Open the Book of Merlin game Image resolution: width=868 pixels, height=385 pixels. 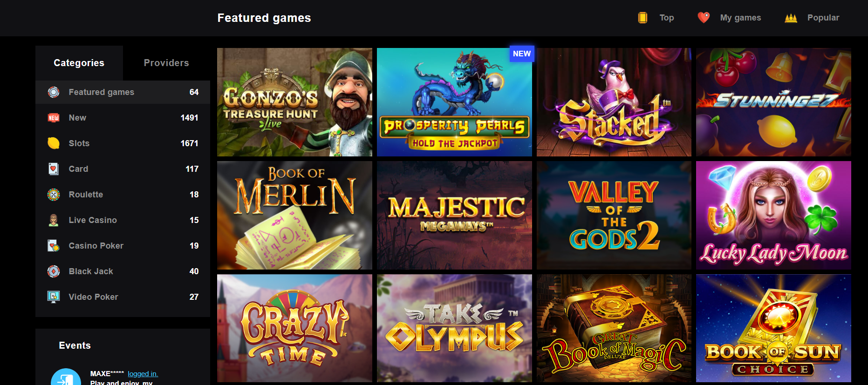pyautogui.click(x=294, y=215)
